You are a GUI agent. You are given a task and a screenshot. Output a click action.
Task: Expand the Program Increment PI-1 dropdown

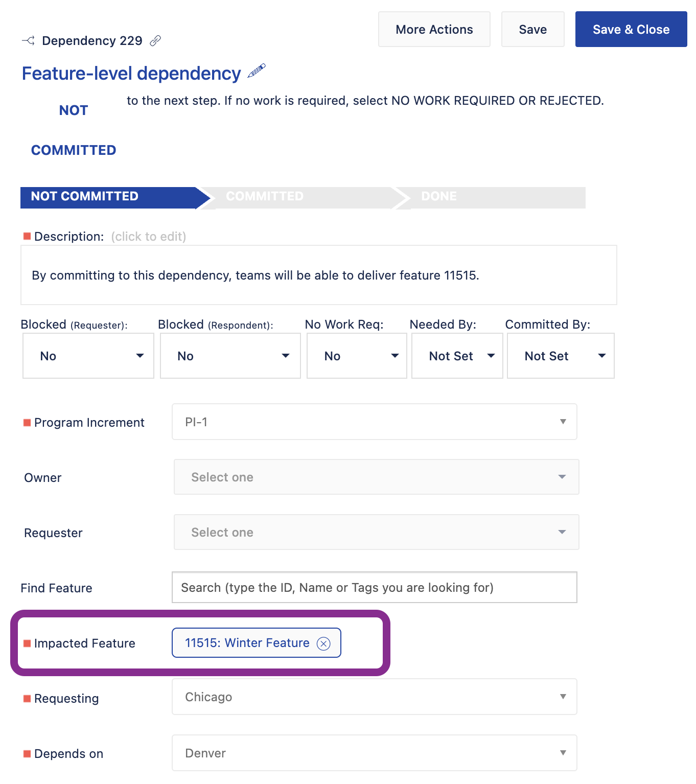[x=375, y=422]
